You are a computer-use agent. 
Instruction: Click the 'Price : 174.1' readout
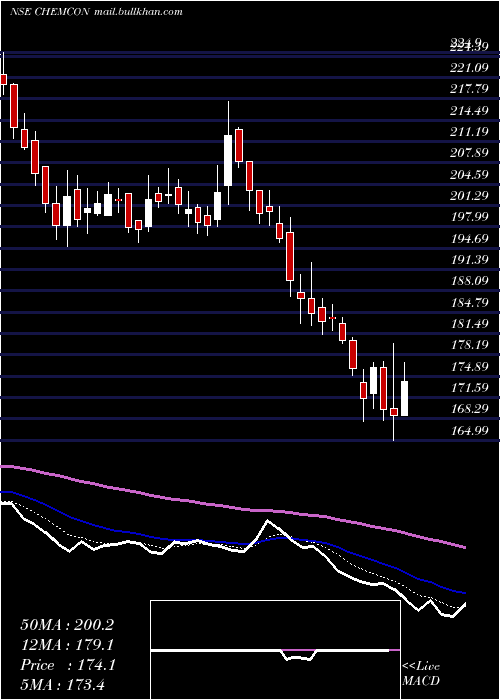pos(68,665)
